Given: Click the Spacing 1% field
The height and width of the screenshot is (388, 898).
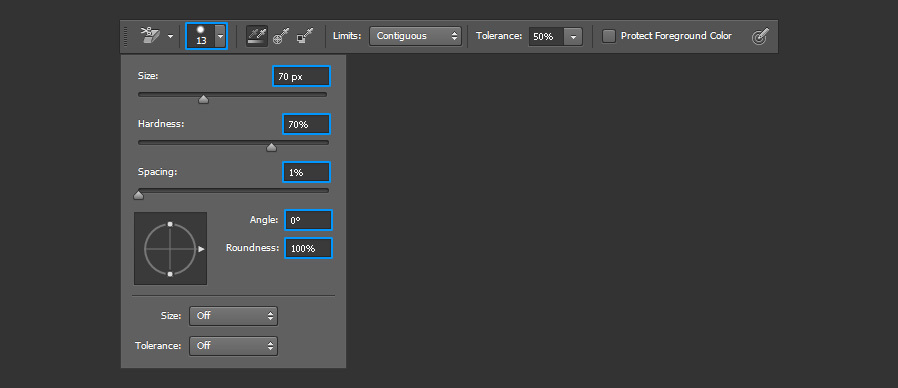Looking at the screenshot, I should (x=306, y=172).
